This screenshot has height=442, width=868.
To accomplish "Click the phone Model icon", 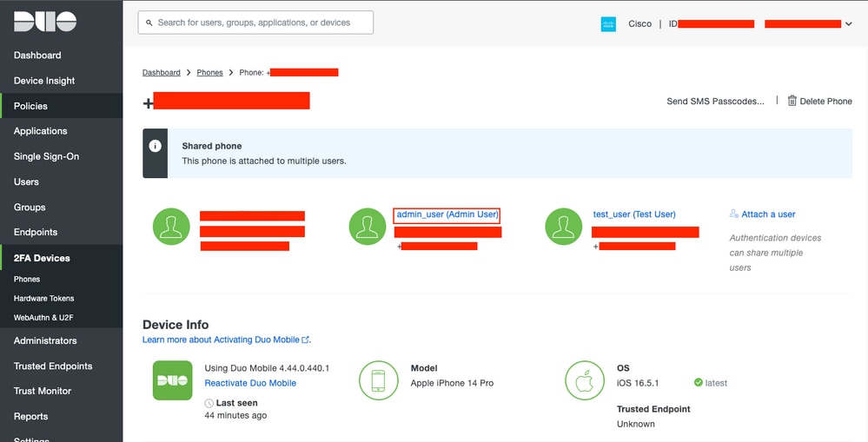I will pyautogui.click(x=378, y=380).
